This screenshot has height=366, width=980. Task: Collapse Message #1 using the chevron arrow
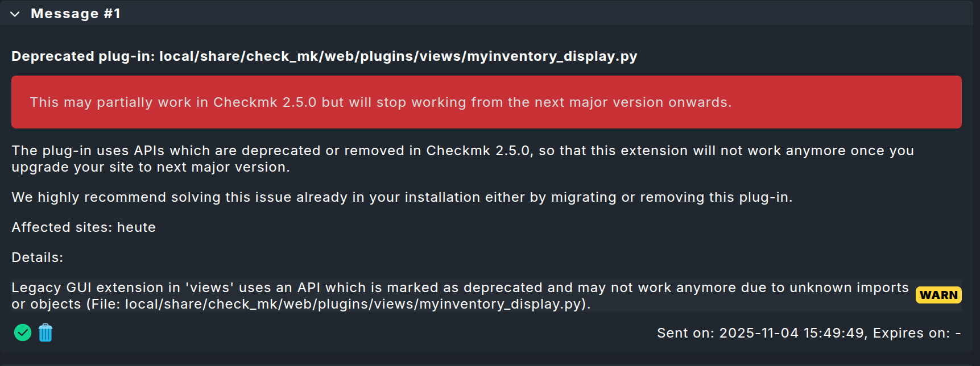pyautogui.click(x=15, y=14)
